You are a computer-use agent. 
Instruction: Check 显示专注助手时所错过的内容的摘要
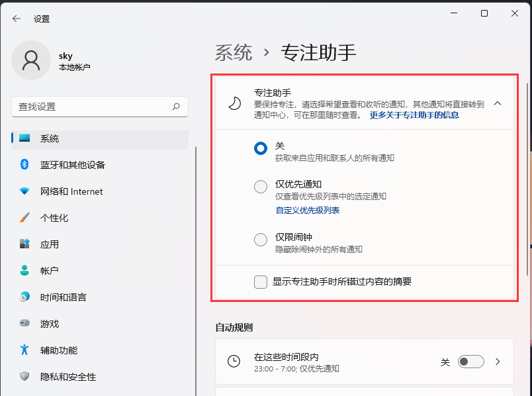pyautogui.click(x=260, y=282)
